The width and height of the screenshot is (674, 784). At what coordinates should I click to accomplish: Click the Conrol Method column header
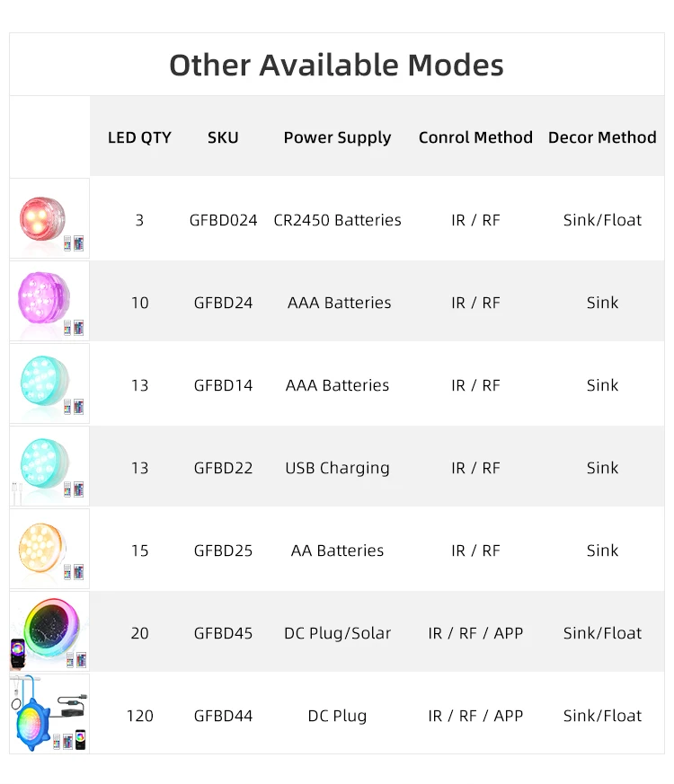click(x=475, y=137)
